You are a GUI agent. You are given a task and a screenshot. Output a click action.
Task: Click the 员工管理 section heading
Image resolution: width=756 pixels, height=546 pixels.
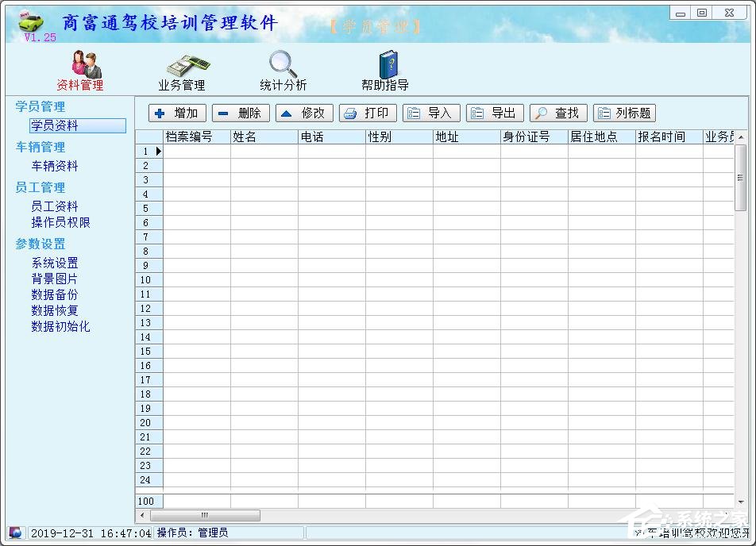click(40, 187)
